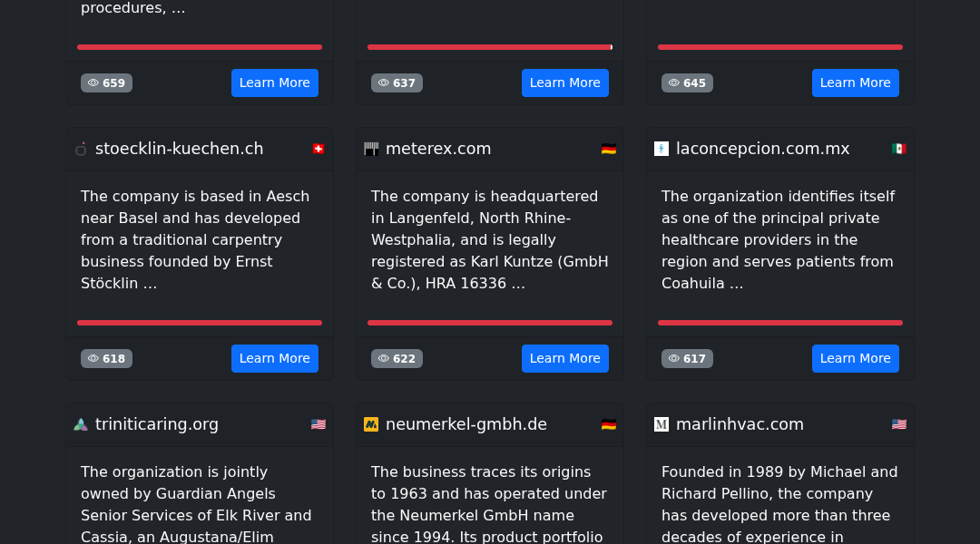The image size is (980, 544).
Task: Click the description mentioning Aesch near Basel
Action: click(196, 240)
